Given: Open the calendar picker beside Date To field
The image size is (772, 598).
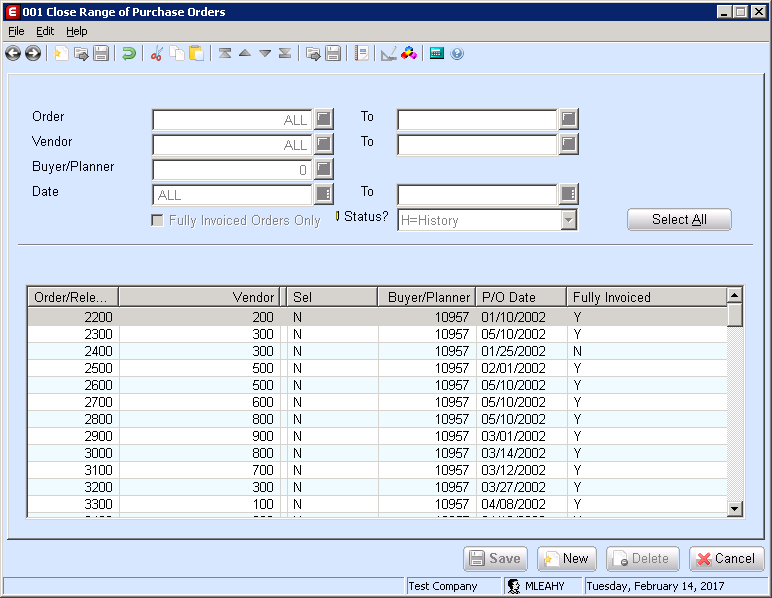Looking at the screenshot, I should [x=568, y=194].
